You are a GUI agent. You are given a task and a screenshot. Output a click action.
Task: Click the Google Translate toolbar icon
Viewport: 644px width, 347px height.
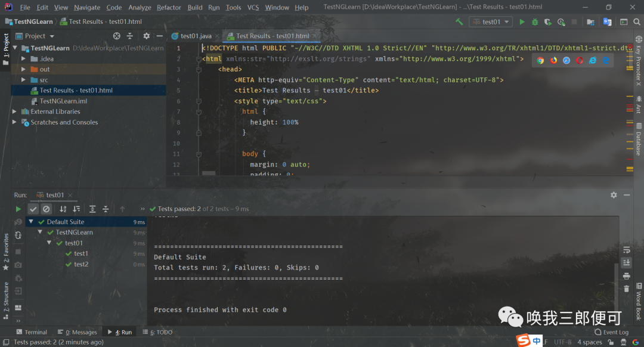tap(608, 22)
